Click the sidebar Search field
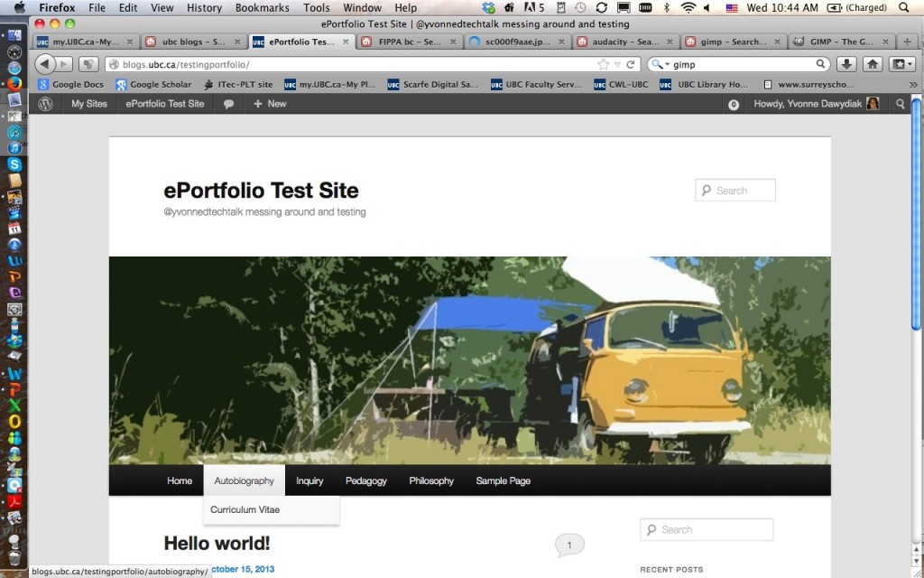 [x=707, y=529]
